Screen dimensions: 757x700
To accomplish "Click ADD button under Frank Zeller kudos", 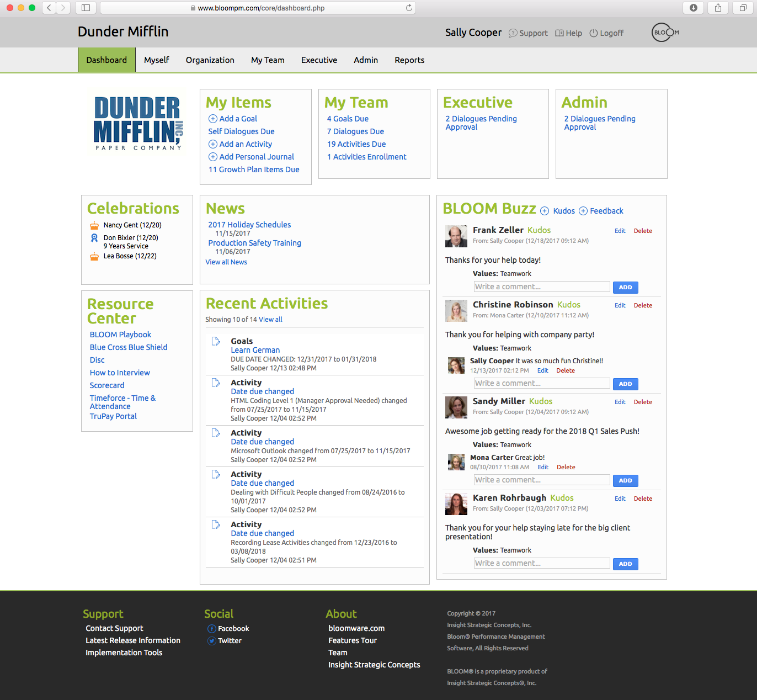I will click(625, 287).
